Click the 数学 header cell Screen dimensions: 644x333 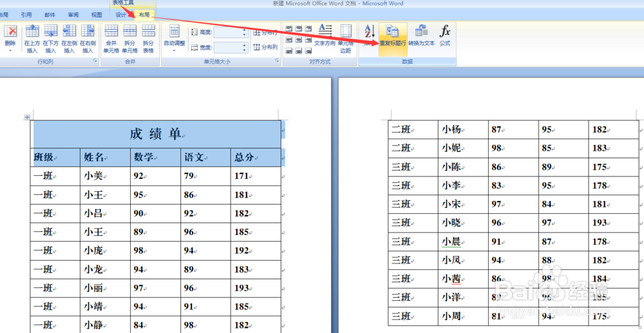pyautogui.click(x=155, y=157)
